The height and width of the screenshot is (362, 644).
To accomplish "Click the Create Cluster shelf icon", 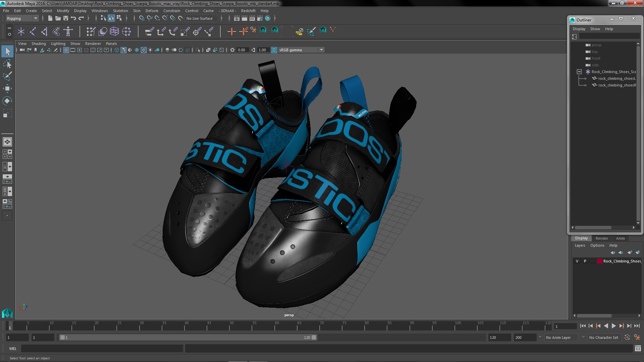I will [126, 32].
